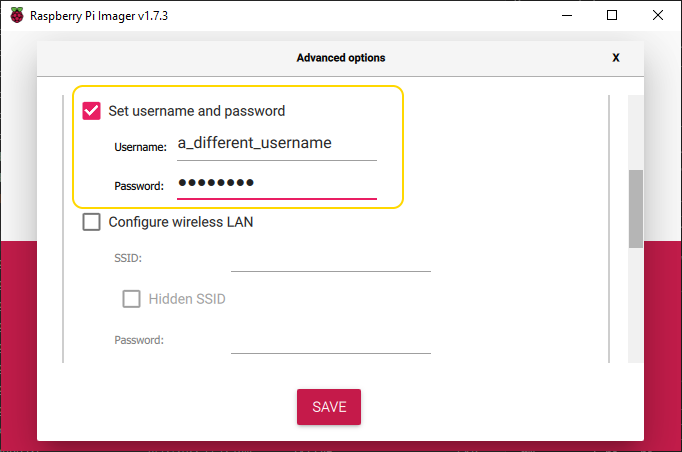This screenshot has width=682, height=452.
Task: Focus the masked Password field under Username
Action: pos(276,184)
